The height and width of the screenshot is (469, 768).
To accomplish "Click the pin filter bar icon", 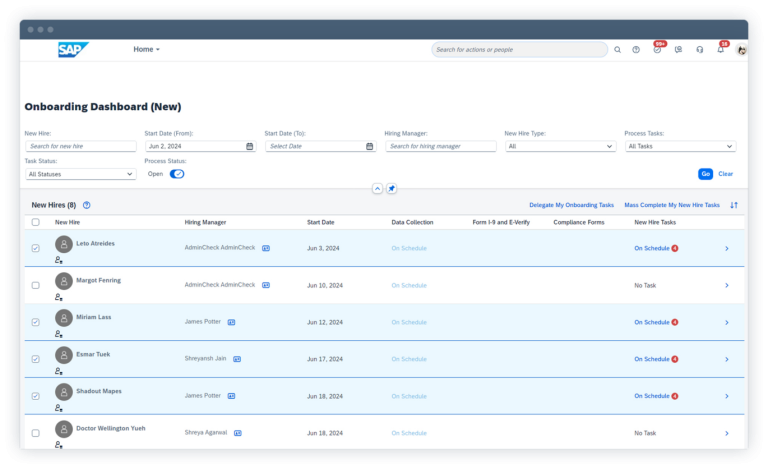I will click(391, 188).
